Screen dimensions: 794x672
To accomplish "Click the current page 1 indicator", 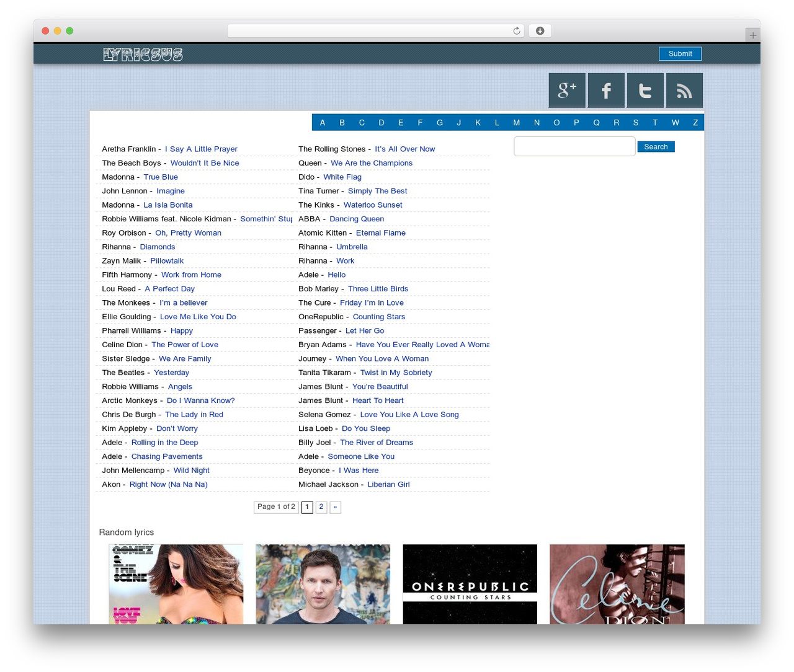I will [x=307, y=507].
